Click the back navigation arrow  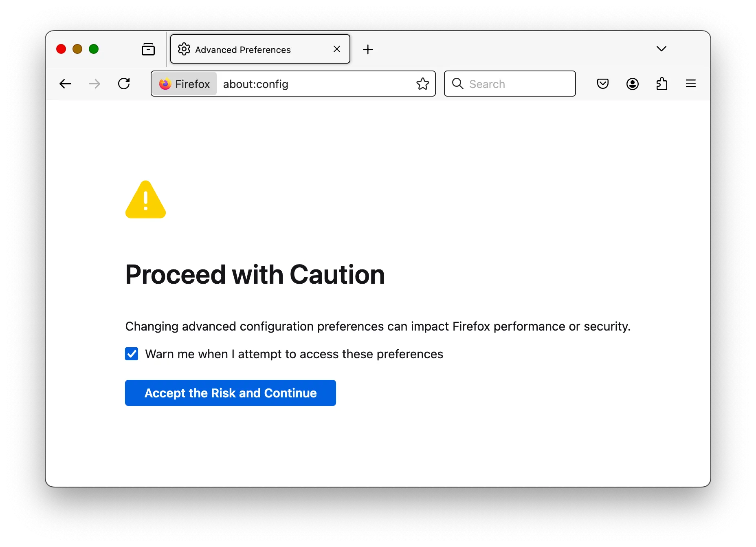(x=65, y=84)
